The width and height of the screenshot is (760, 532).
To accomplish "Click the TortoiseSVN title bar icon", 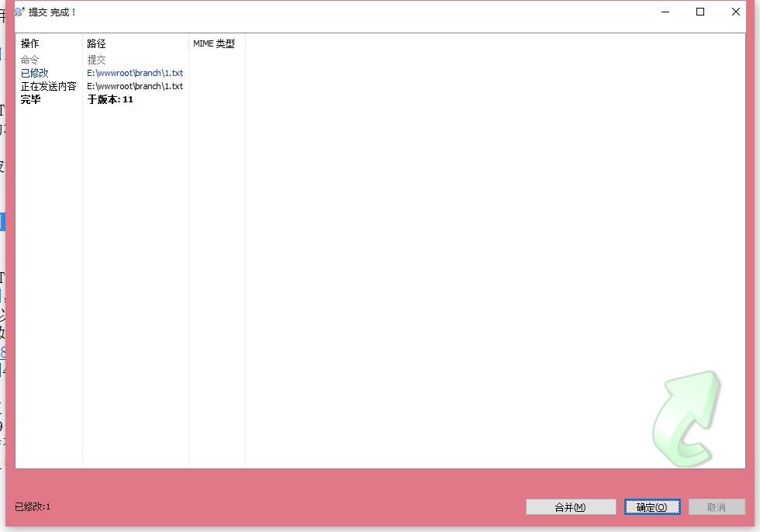I will coord(19,12).
